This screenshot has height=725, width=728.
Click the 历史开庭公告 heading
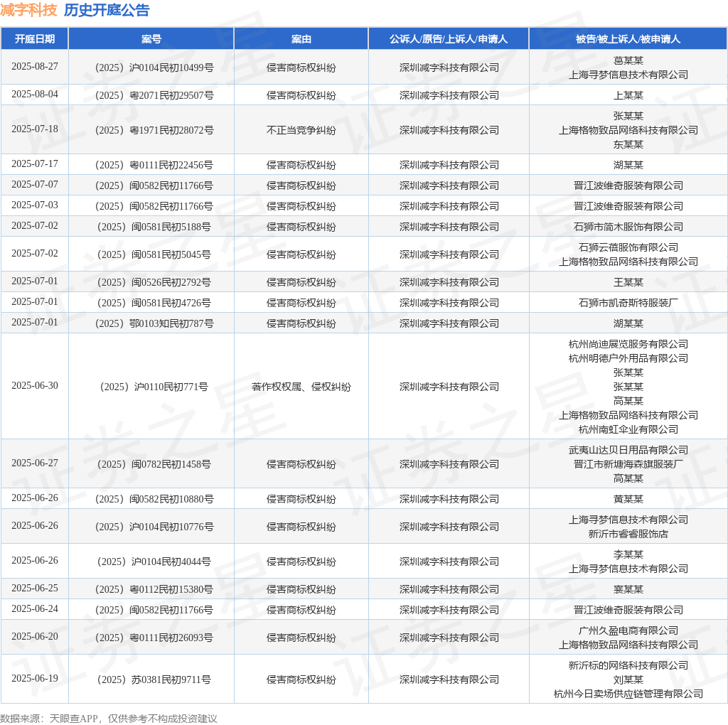pyautogui.click(x=107, y=10)
